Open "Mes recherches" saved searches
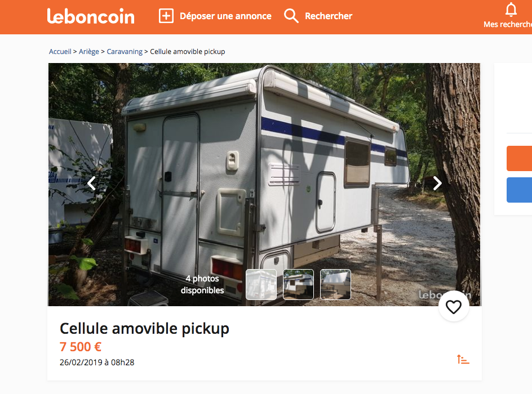This screenshot has width=532, height=394. click(508, 24)
